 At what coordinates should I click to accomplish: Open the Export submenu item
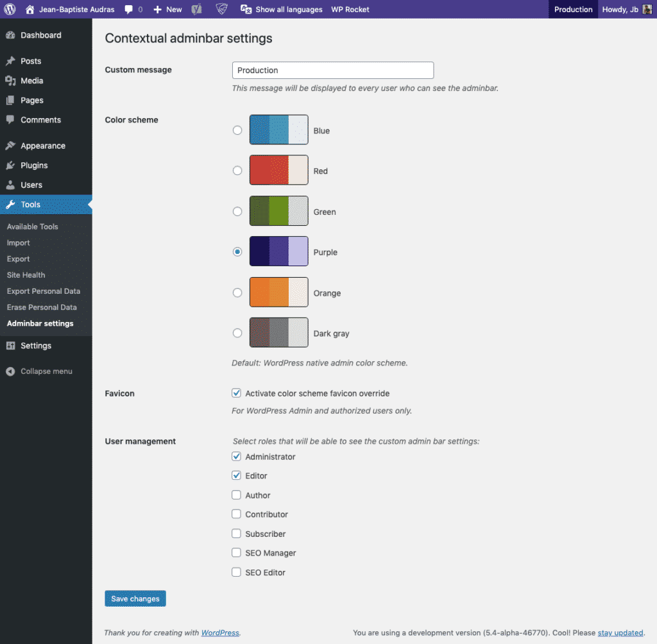18,259
